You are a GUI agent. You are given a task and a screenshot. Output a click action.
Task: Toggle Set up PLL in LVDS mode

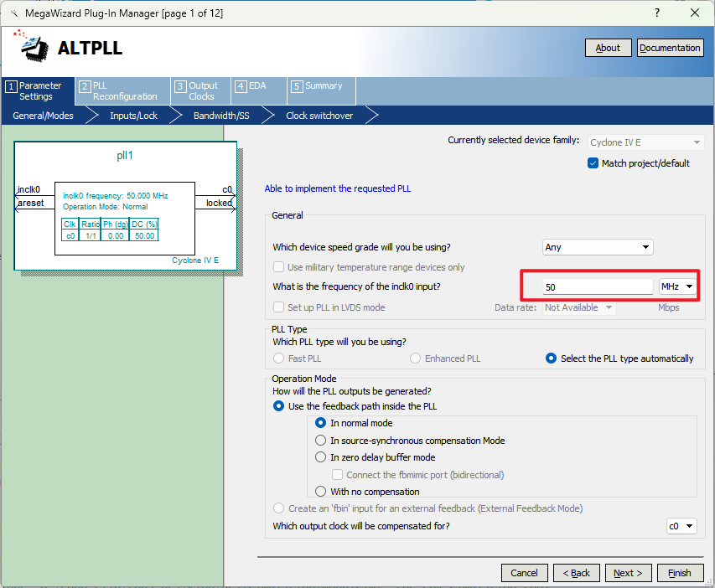(x=278, y=307)
